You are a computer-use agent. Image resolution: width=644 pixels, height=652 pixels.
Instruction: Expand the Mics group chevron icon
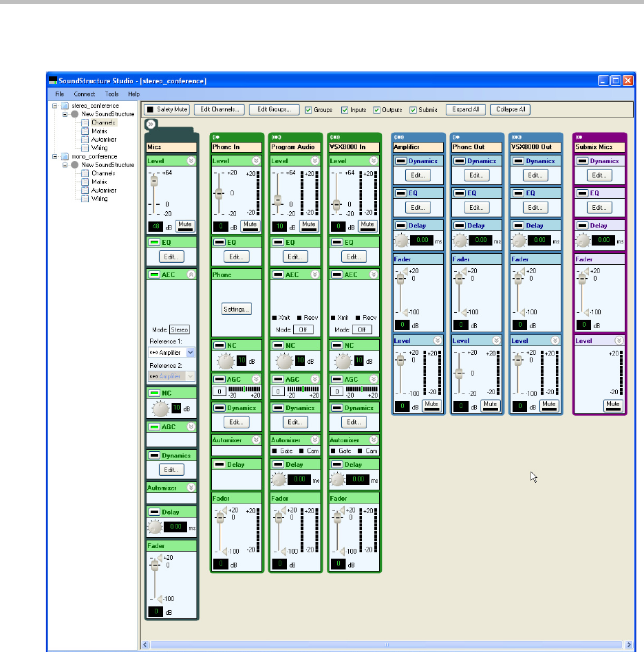(151, 124)
